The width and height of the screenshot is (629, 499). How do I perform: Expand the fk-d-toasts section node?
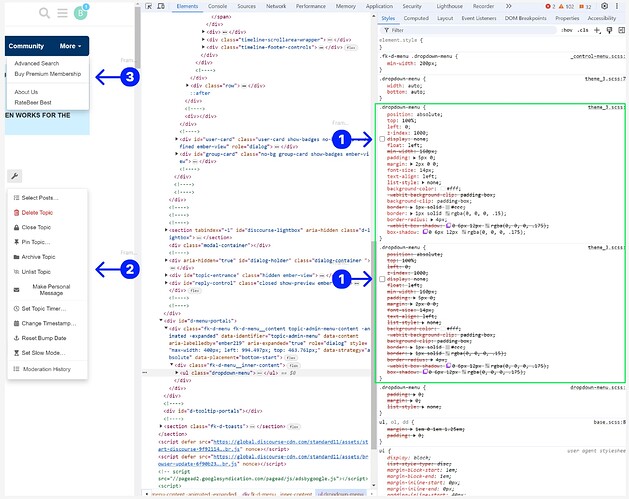(161, 426)
